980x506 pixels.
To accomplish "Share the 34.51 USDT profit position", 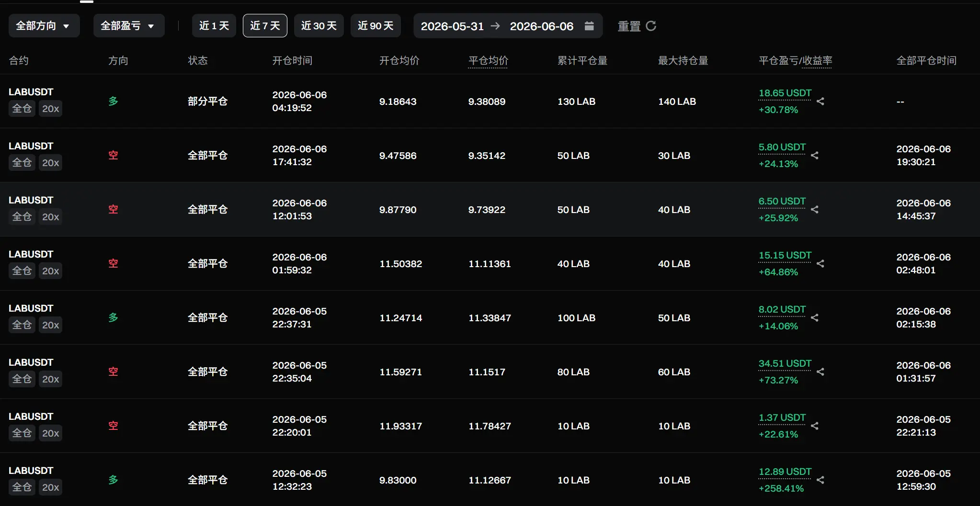I will (x=820, y=372).
